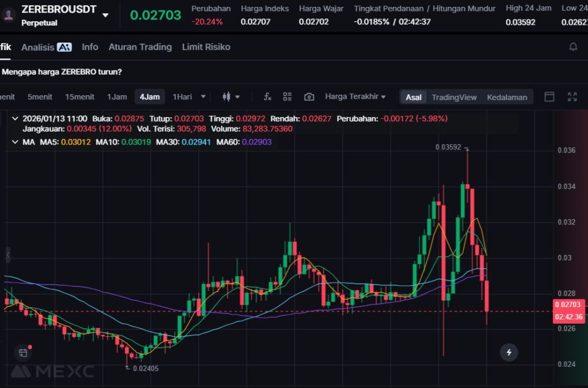Image resolution: width=588 pixels, height=388 pixels.
Task: Expand the Harga Terakhir price dropdown
Action: click(x=355, y=96)
